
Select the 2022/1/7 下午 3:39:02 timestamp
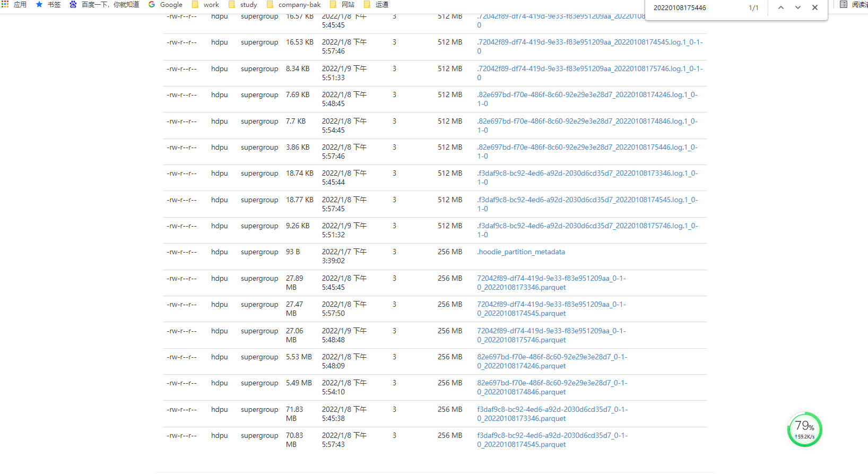pyautogui.click(x=344, y=256)
